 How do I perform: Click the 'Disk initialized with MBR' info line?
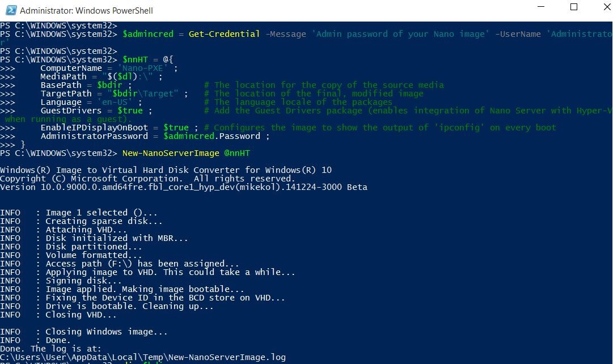94,238
